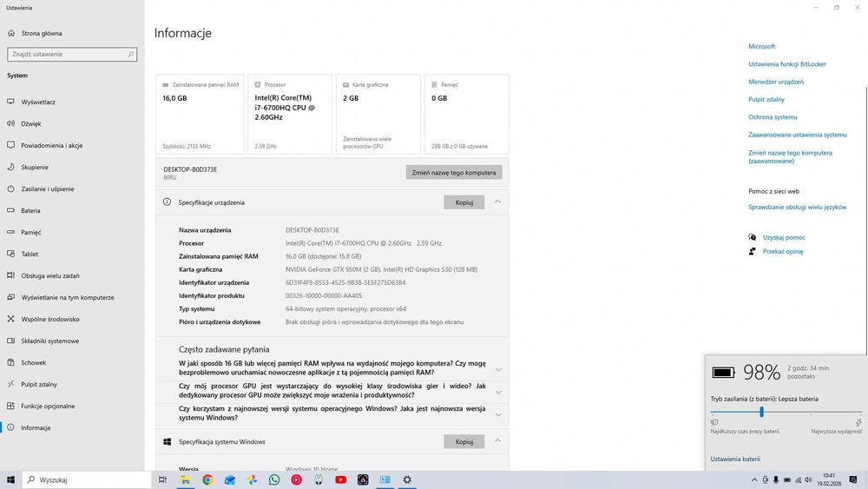The width and height of the screenshot is (868, 489).
Task: Click the Obsługa wielu zadań icon
Action: (10, 275)
